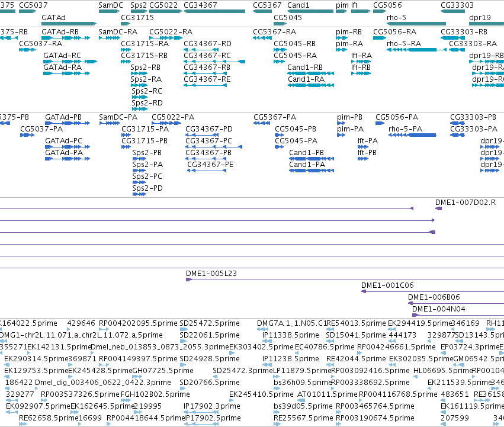Select the rho-5 gene bar
Image resolution: width=504 pixels, height=427 pixels.
point(416,24)
